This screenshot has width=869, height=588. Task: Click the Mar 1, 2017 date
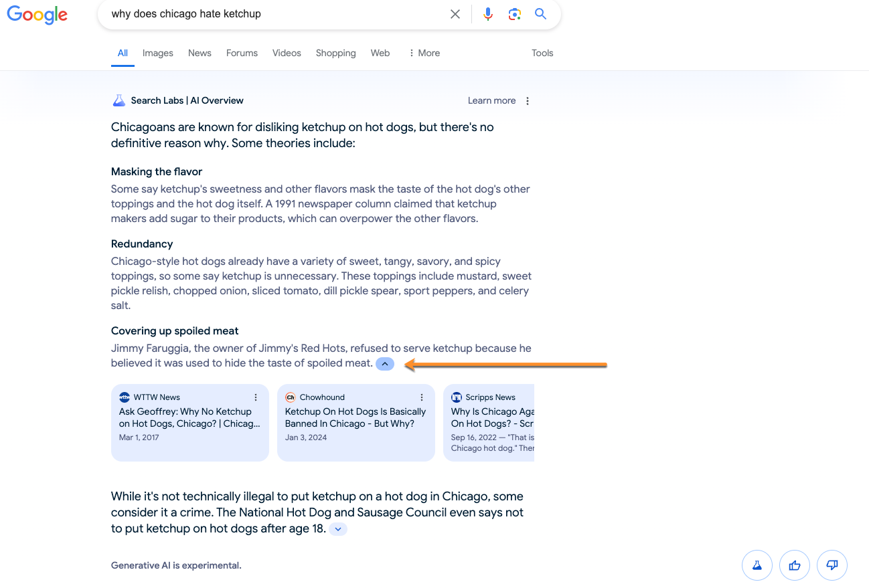[139, 437]
